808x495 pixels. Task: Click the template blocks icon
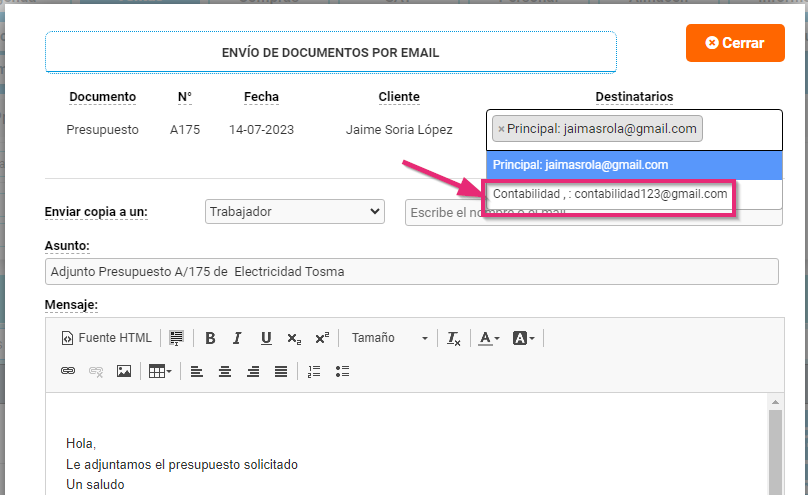[176, 338]
